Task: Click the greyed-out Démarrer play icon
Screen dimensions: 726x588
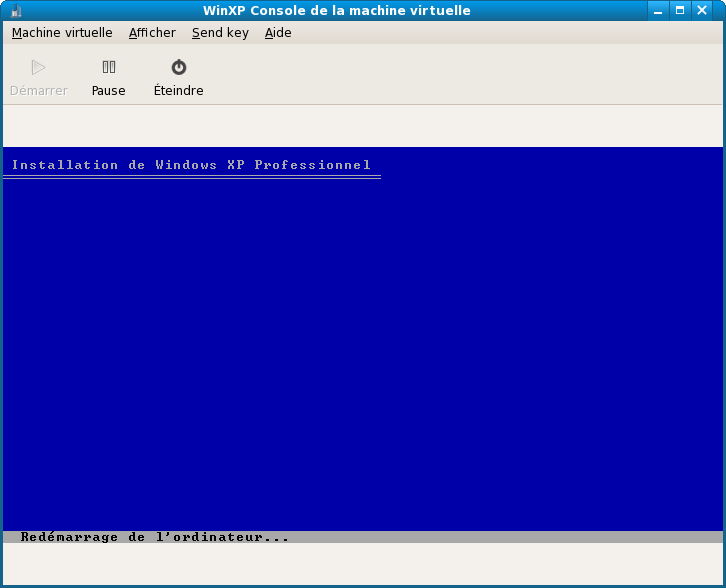Action: point(38,68)
